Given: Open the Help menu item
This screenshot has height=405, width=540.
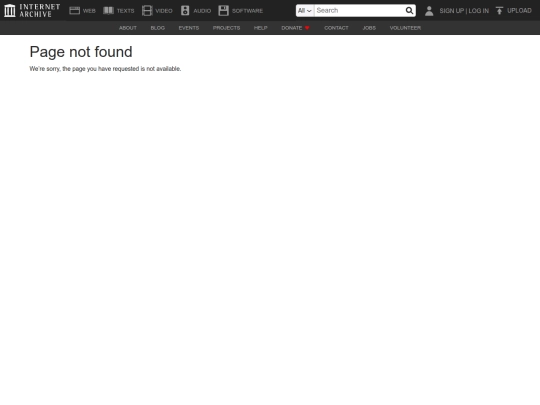Looking at the screenshot, I should click(261, 28).
